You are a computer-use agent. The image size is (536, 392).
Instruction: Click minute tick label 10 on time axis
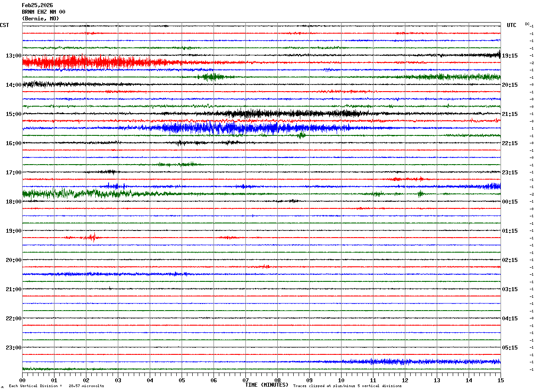pos(341,380)
